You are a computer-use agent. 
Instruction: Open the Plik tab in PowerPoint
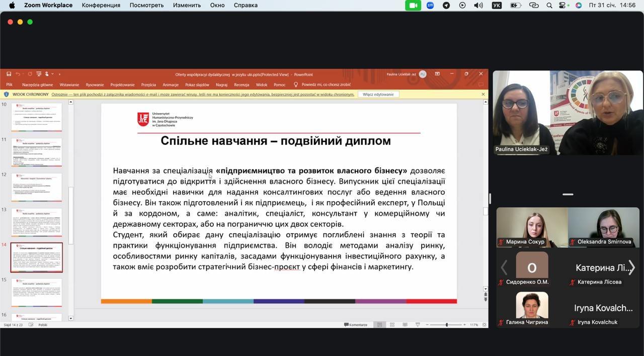[9, 84]
